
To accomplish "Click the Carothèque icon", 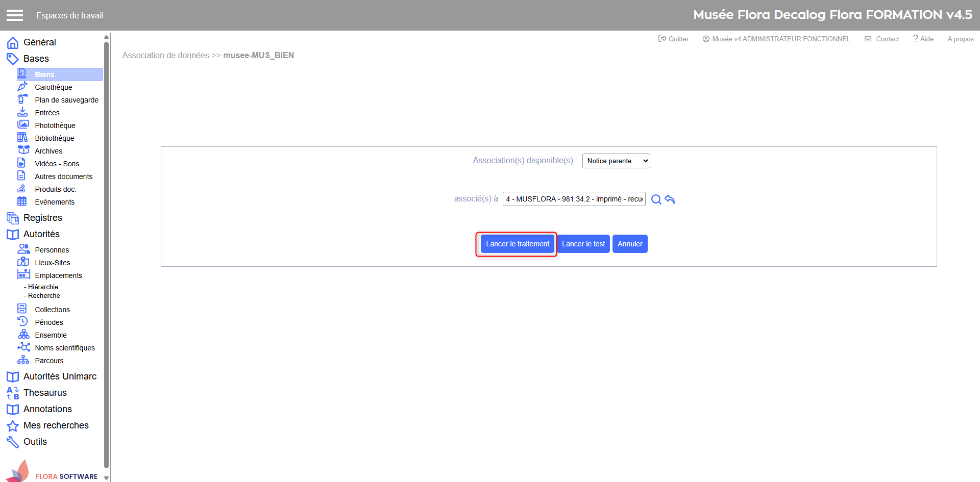I will pos(22,87).
